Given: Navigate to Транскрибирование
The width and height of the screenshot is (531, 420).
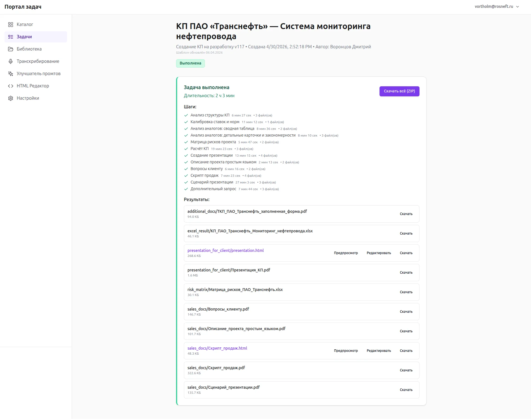Looking at the screenshot, I should click(x=36, y=61).
